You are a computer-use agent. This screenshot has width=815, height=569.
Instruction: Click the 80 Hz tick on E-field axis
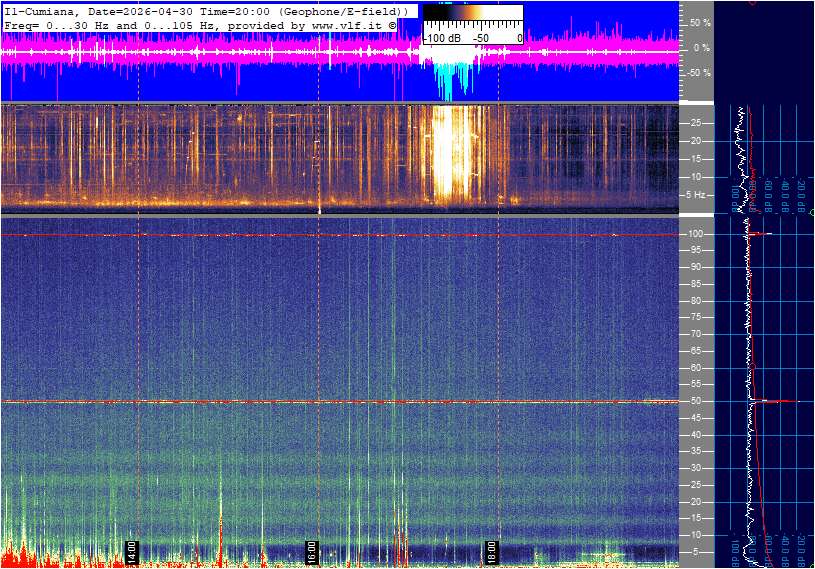coord(695,301)
